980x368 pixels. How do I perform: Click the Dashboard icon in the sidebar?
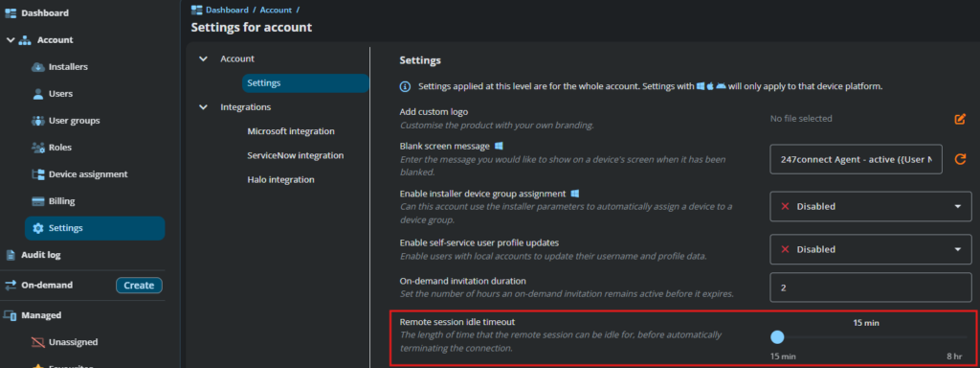point(11,13)
